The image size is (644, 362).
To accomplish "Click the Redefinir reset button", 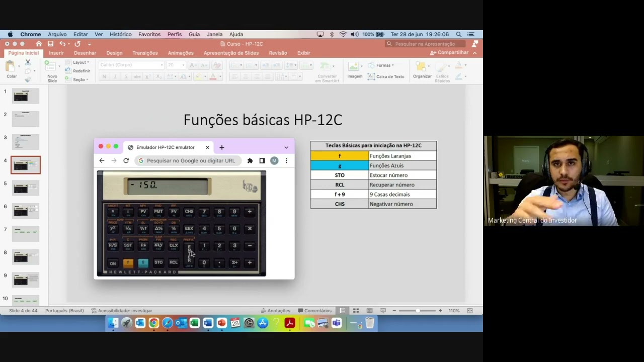I will pyautogui.click(x=78, y=71).
